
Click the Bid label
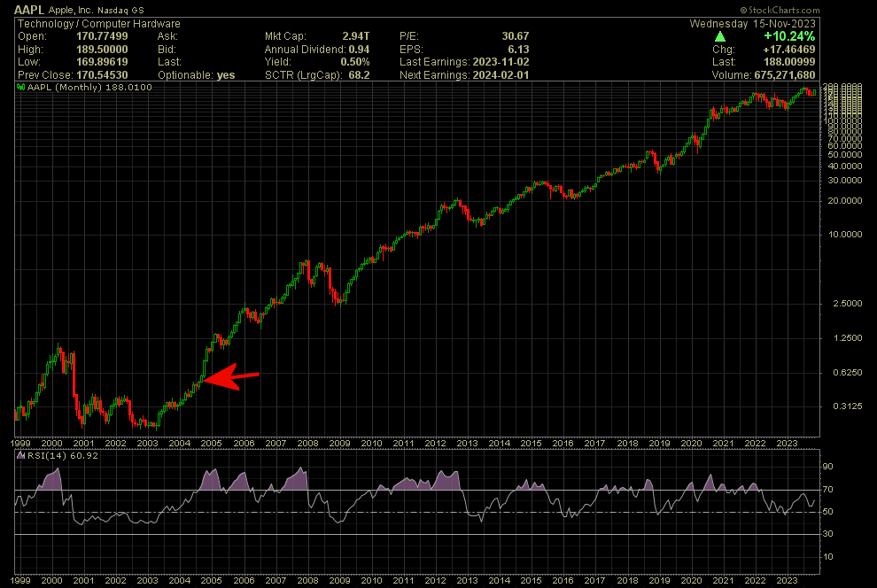click(167, 50)
